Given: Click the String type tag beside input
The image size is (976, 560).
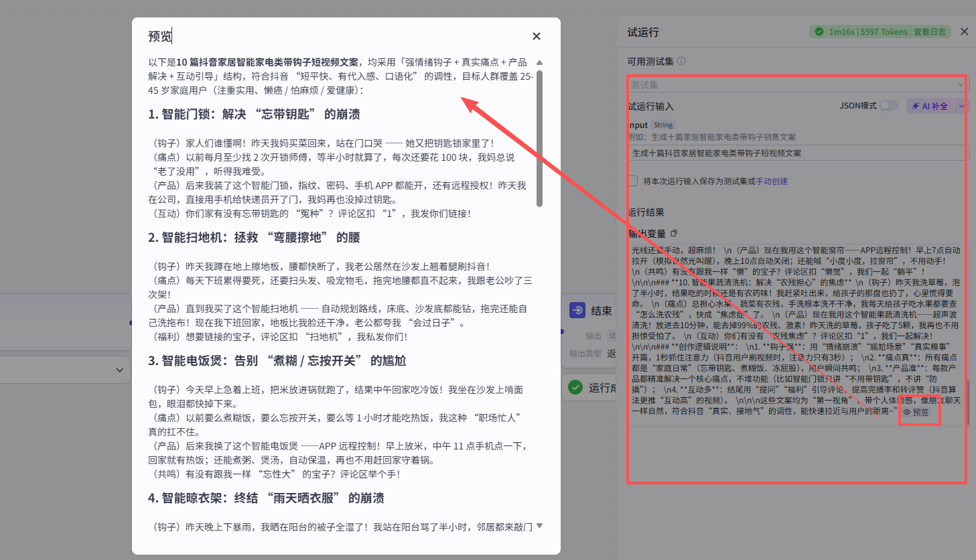Looking at the screenshot, I should (663, 125).
